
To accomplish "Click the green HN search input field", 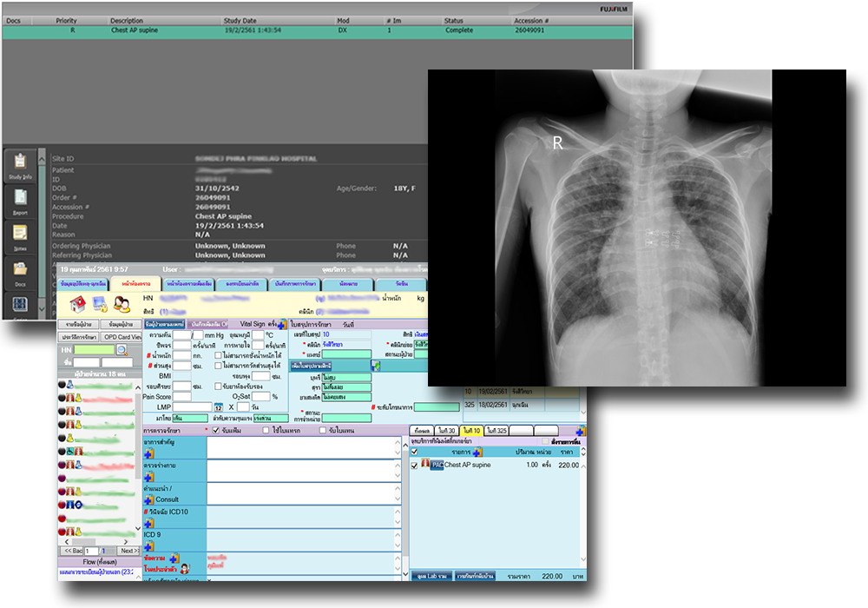I will coord(94,350).
